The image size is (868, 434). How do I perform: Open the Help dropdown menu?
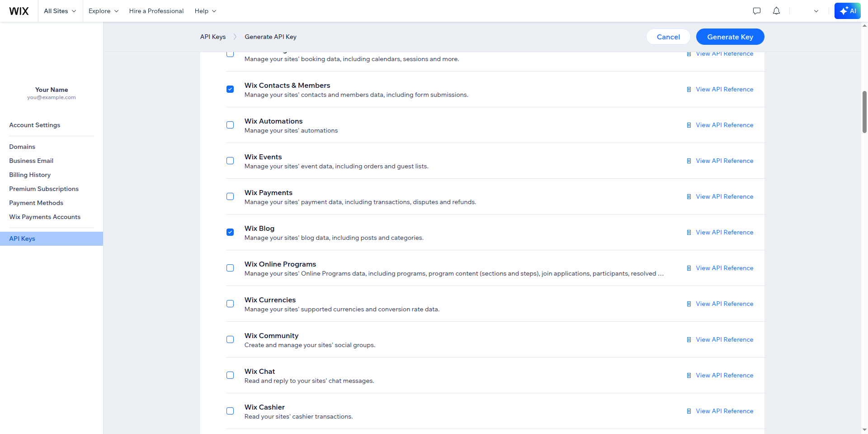click(206, 11)
